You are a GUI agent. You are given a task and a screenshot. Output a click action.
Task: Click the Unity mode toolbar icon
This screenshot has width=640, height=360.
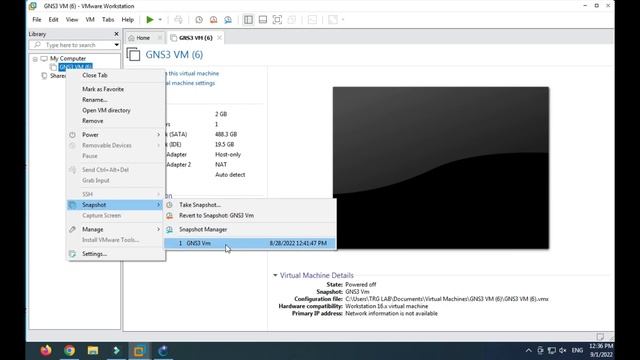click(x=292, y=20)
